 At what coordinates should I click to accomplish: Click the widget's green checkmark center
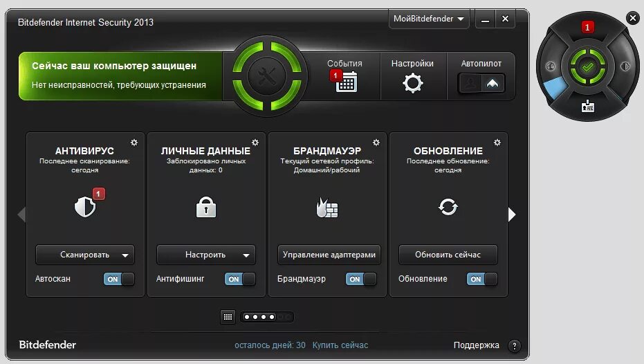point(588,66)
